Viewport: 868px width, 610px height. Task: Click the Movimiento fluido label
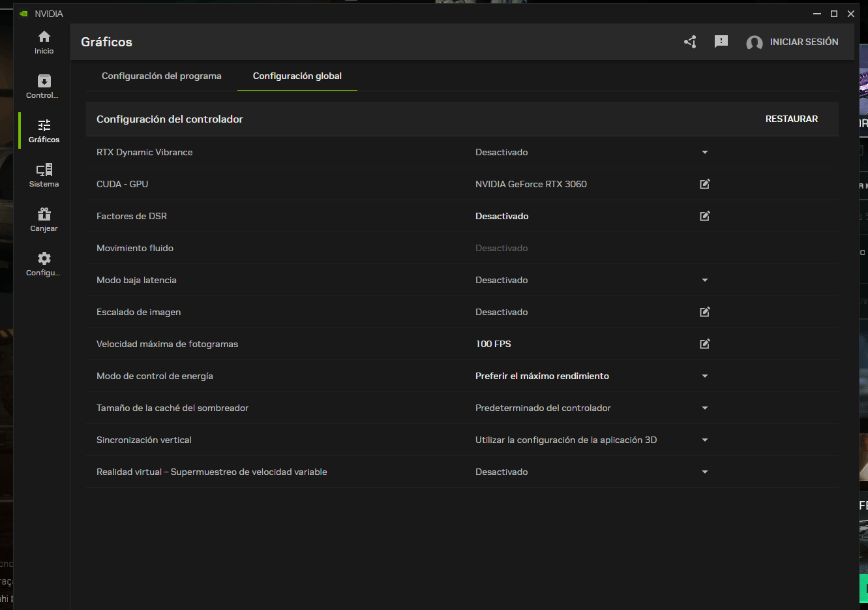pyautogui.click(x=135, y=248)
